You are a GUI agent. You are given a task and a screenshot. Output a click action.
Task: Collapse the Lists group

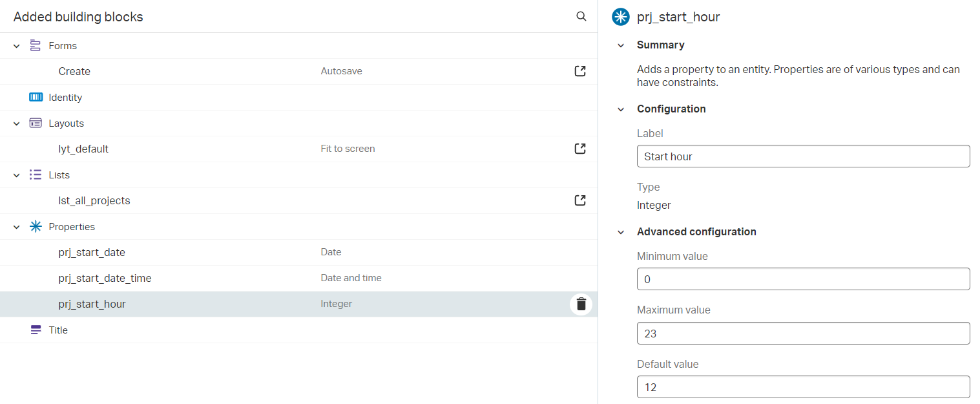click(x=17, y=175)
